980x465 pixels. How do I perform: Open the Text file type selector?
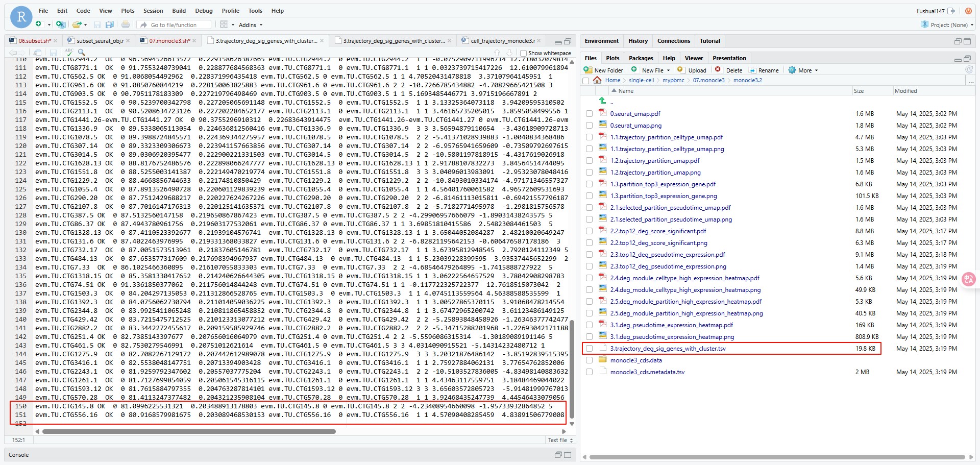coord(560,440)
